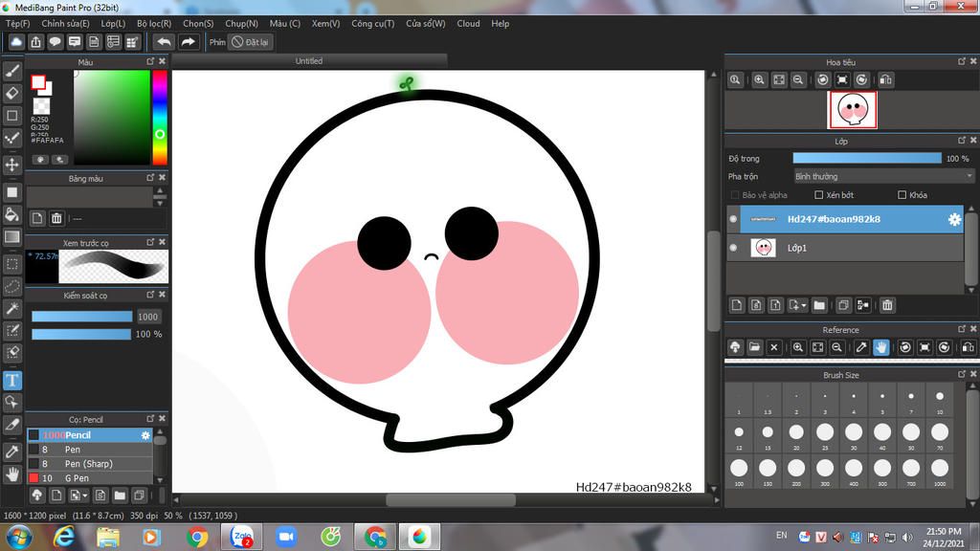Choose the Lasso selection tool
This screenshot has height=551, width=980.
(x=11, y=286)
